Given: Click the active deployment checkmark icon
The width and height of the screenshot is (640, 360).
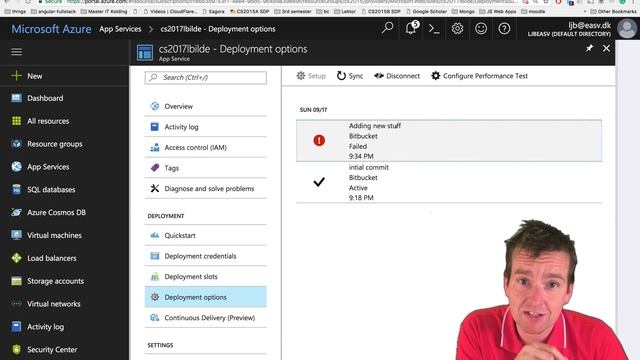Looking at the screenshot, I should pyautogui.click(x=319, y=182).
